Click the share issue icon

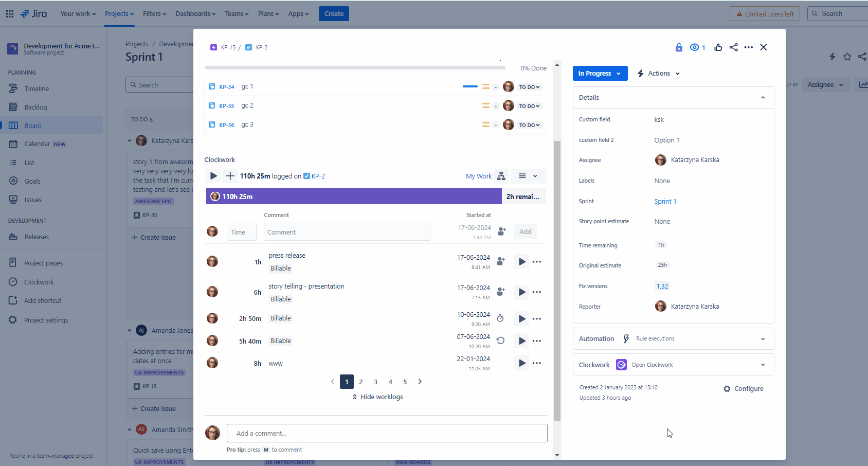(734, 47)
